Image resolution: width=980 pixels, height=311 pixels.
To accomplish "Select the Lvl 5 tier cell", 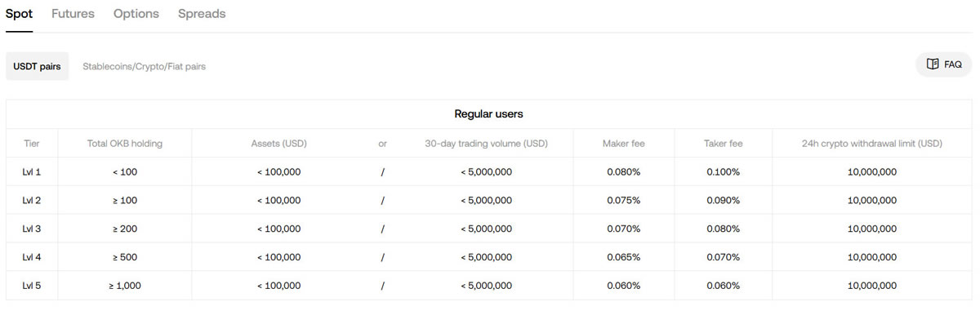I will click(x=32, y=286).
